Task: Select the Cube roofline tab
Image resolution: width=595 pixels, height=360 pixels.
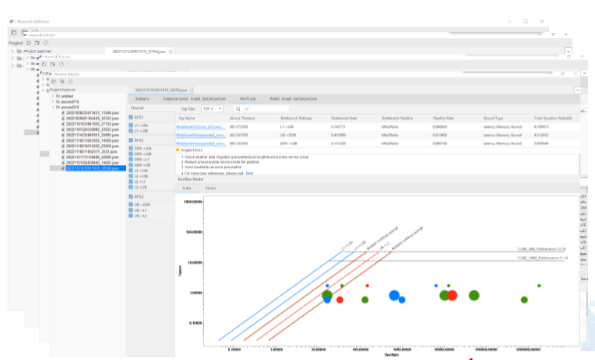Action: click(187, 188)
